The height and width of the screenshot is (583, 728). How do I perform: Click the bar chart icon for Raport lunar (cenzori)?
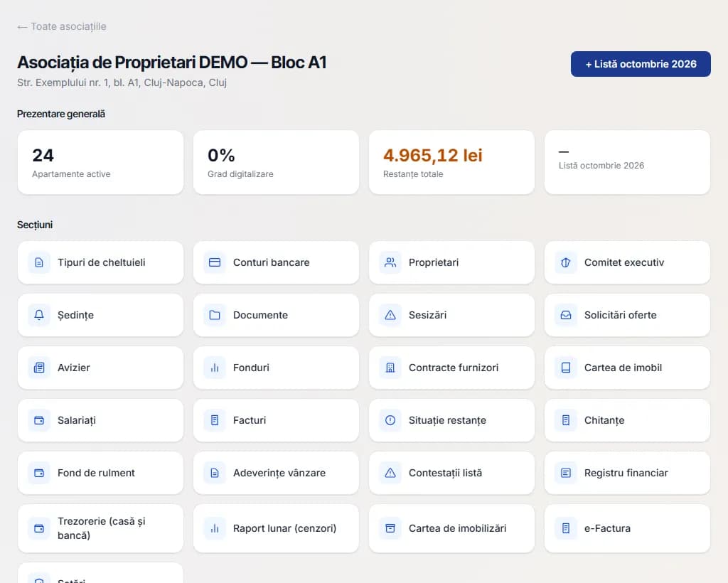tap(215, 528)
